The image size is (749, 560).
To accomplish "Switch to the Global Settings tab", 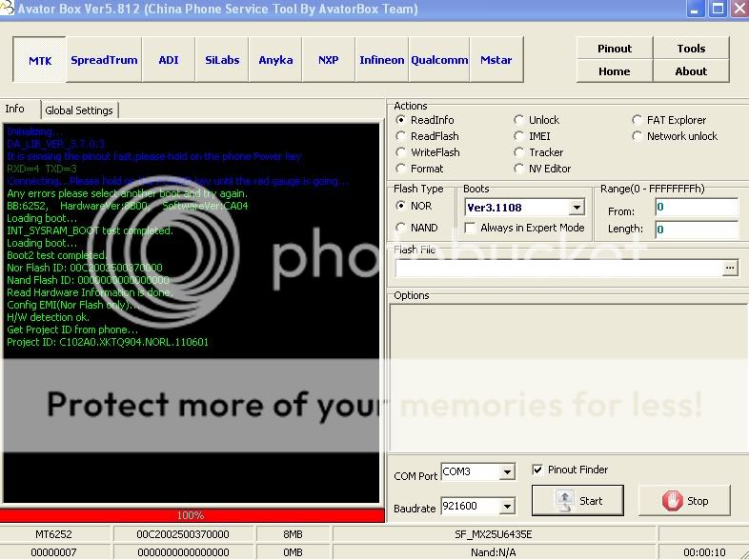I will coord(79,110).
